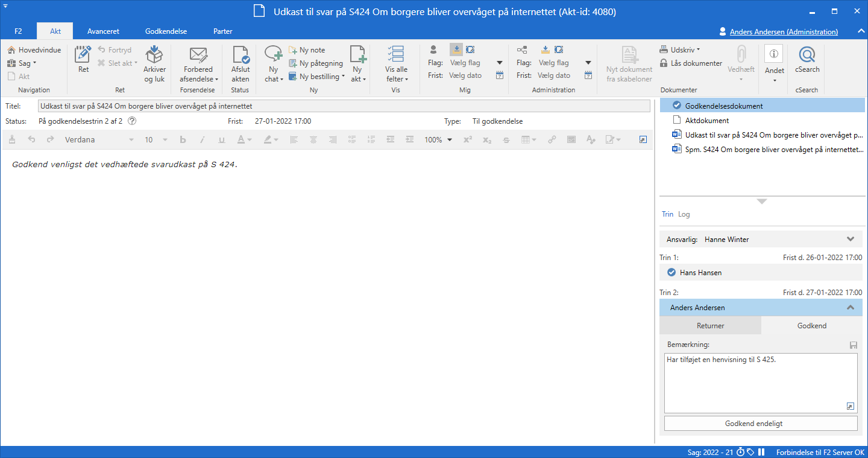The width and height of the screenshot is (868, 458).
Task: Click the tag icon in the status bar
Action: coord(751,452)
